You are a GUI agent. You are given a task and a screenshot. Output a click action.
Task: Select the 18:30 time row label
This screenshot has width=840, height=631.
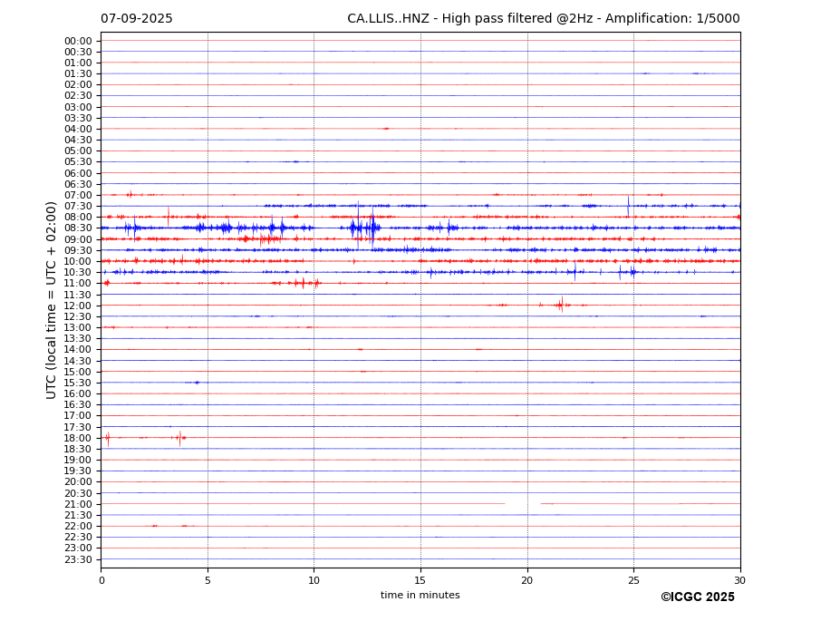pos(78,450)
